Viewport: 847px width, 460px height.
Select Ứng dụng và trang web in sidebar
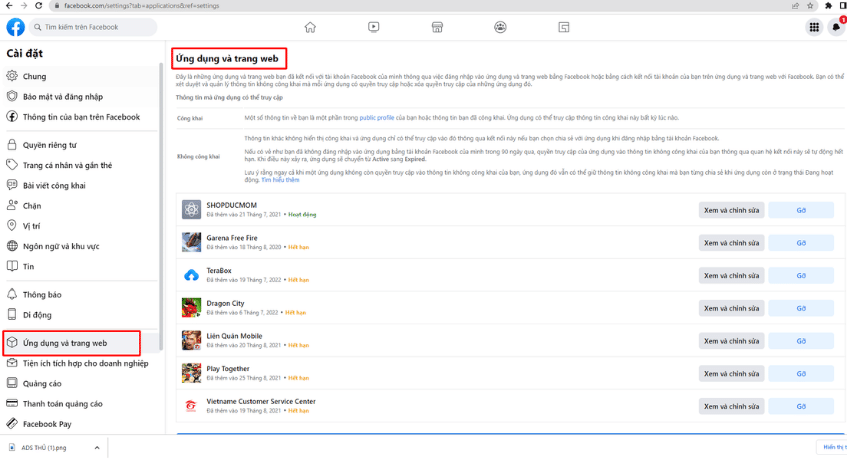tap(81, 343)
